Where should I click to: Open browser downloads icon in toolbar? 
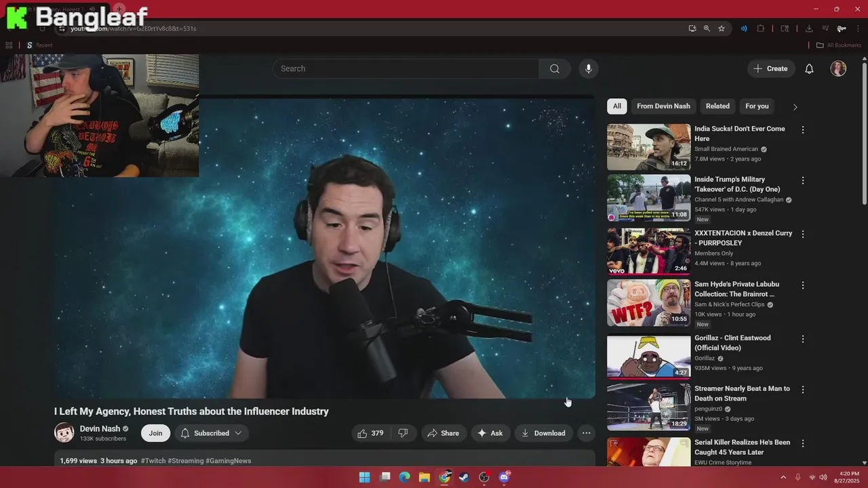click(x=809, y=28)
